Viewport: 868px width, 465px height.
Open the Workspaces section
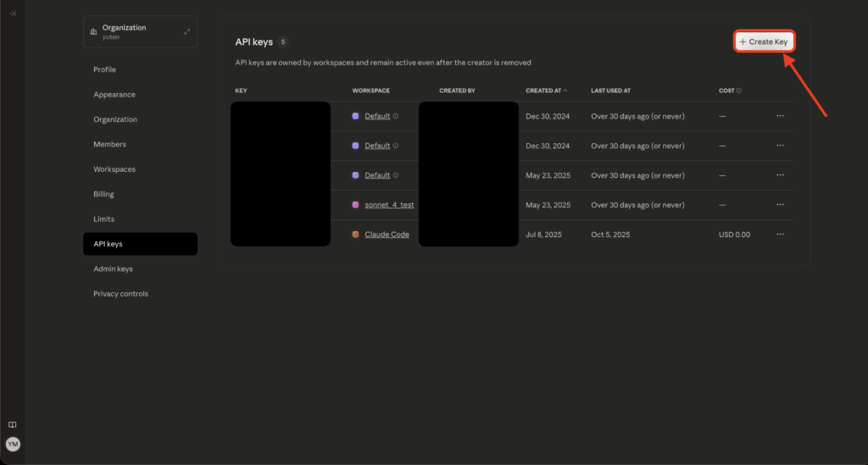114,169
